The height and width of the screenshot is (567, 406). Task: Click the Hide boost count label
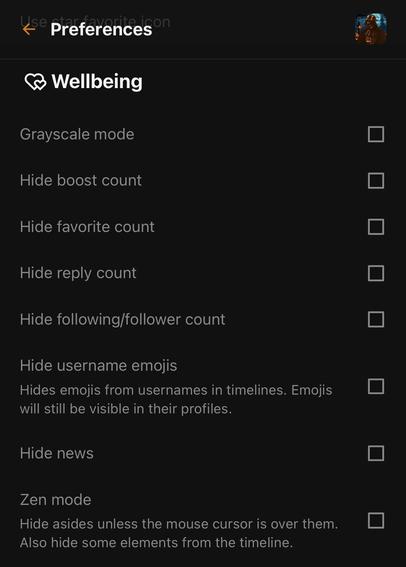coord(81,180)
